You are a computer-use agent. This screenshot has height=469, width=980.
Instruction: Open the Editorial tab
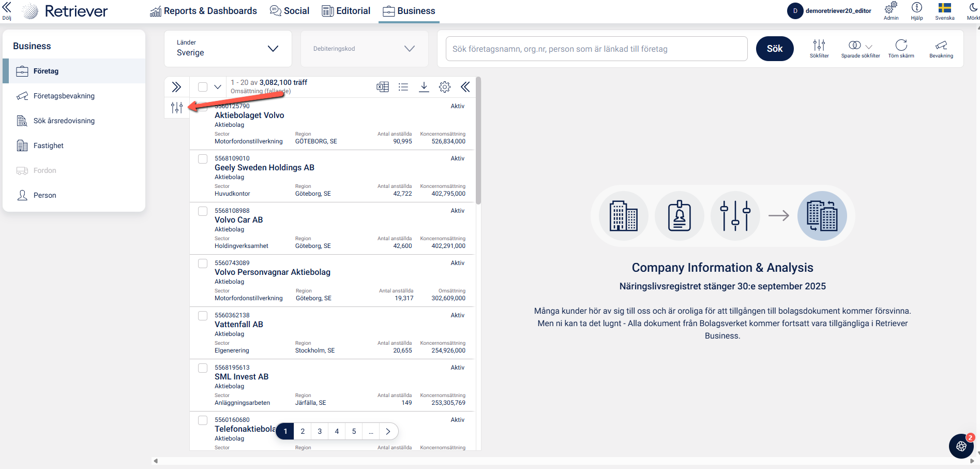point(346,11)
